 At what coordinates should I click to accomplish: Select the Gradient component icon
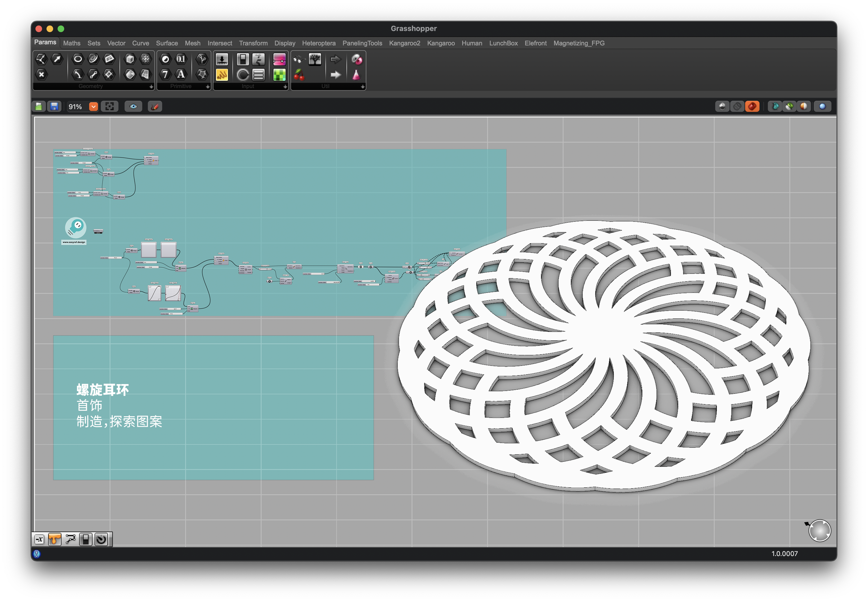point(279,59)
